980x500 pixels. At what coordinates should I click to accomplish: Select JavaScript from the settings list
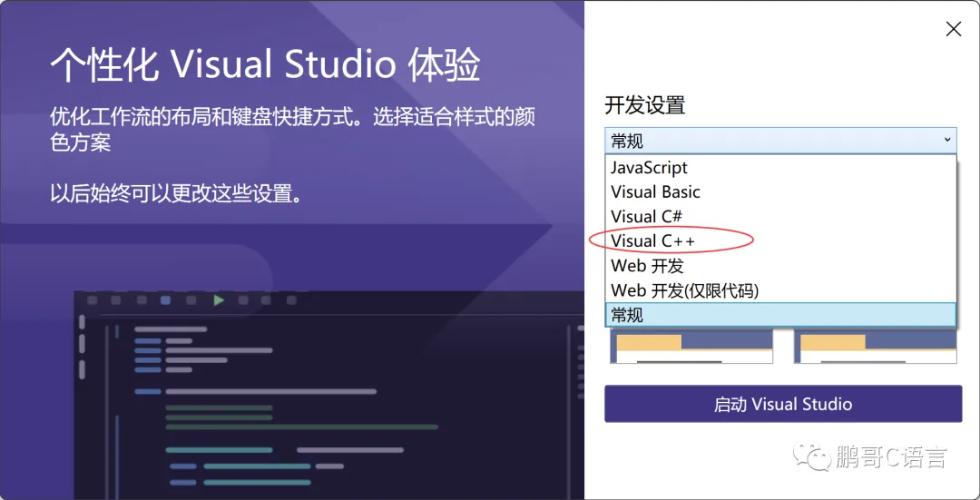(x=780, y=168)
